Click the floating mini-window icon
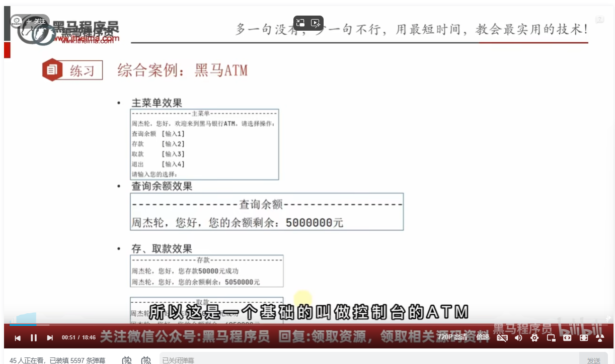 (300, 23)
